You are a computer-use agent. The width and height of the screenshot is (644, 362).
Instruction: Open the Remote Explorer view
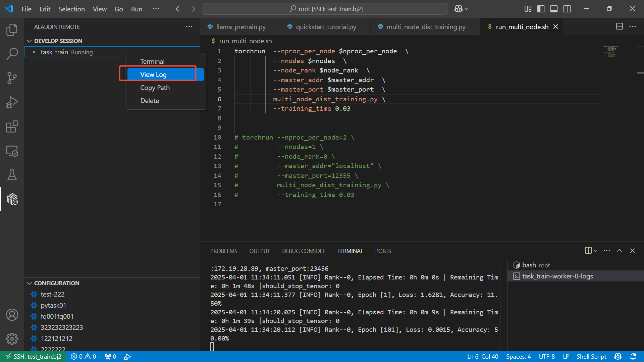tap(12, 151)
